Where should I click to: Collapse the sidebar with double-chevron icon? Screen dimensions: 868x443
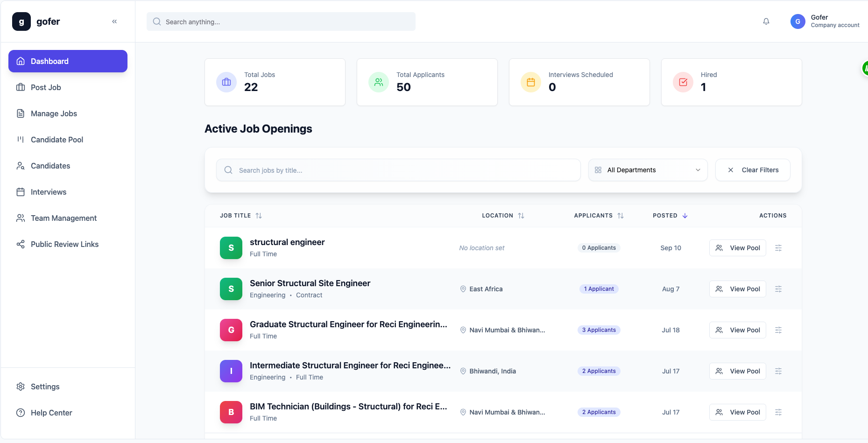114,21
